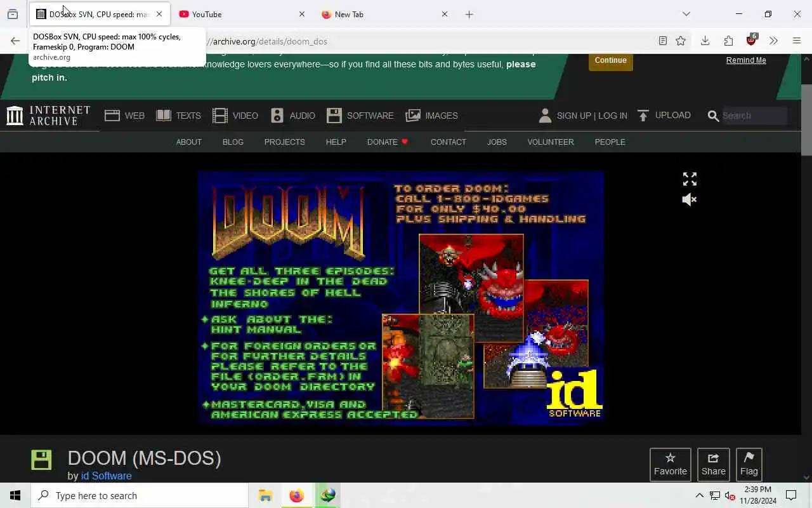Click the Remind Me link
The height and width of the screenshot is (508, 812).
coord(746,60)
